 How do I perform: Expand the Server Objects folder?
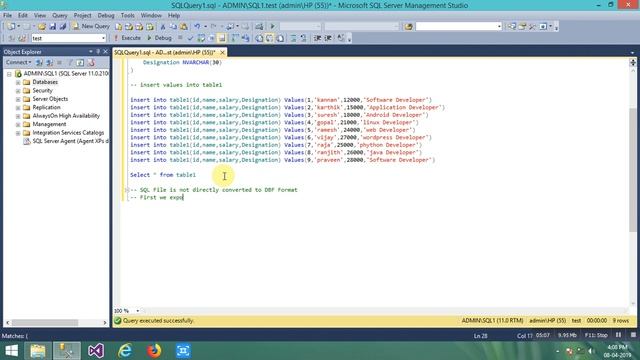pyautogui.click(x=18, y=99)
